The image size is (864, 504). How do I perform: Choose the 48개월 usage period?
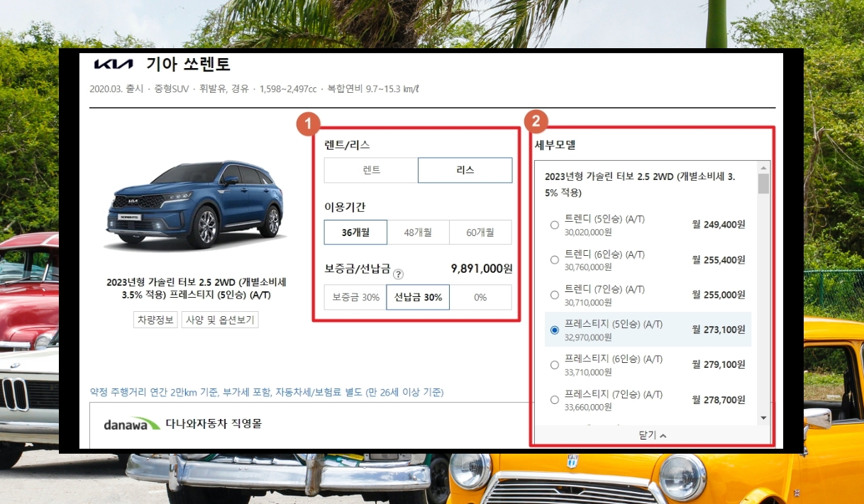coord(418,232)
